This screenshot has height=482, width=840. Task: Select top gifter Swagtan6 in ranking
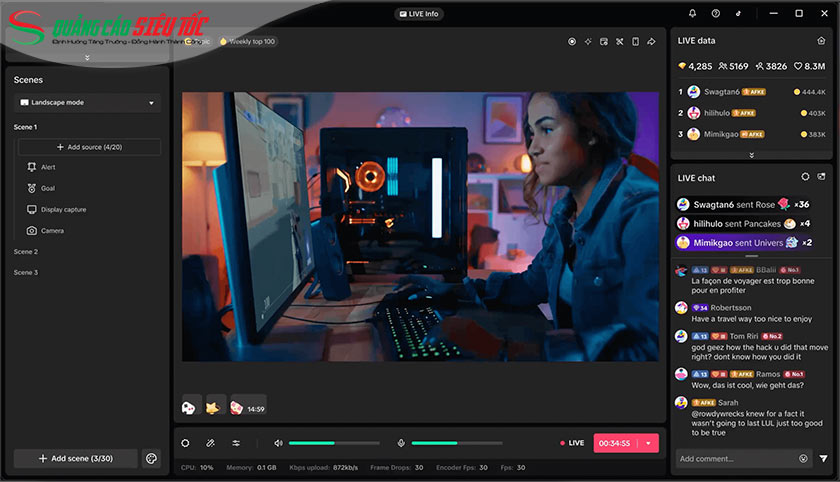tap(752, 92)
